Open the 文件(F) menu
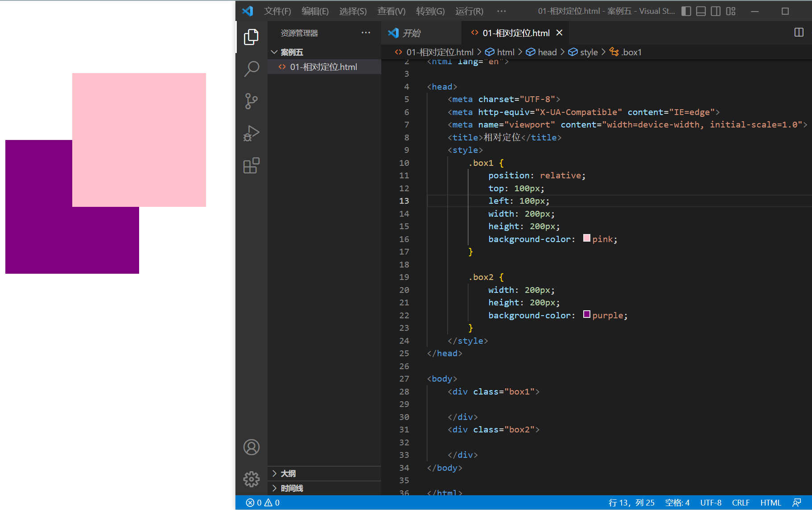 pyautogui.click(x=277, y=11)
